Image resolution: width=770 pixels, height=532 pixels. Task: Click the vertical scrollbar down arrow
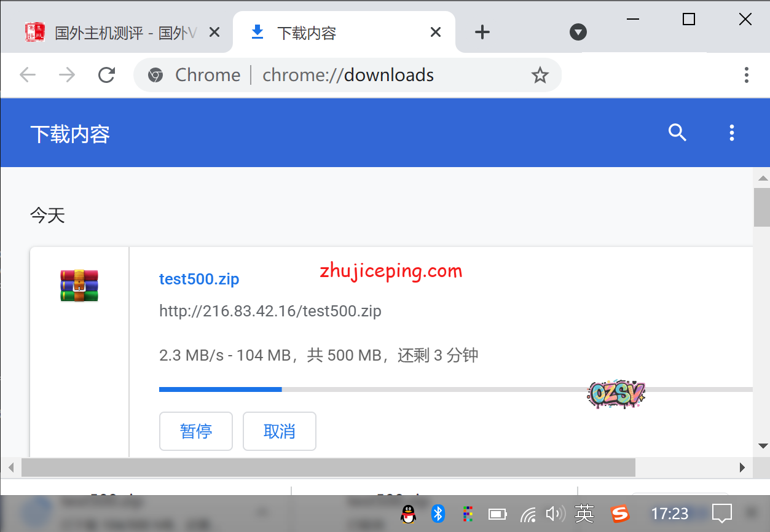pos(763,445)
